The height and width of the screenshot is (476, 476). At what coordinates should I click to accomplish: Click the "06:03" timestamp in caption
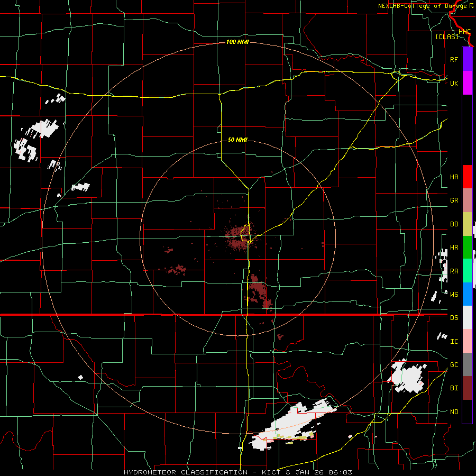(340, 472)
